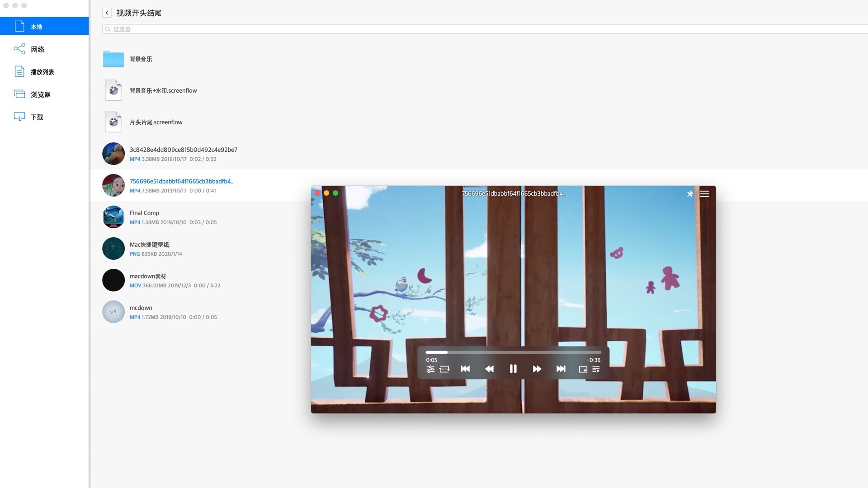Image resolution: width=868 pixels, height=488 pixels.
Task: Click 下载 download sidebar item
Action: pyautogui.click(x=37, y=117)
